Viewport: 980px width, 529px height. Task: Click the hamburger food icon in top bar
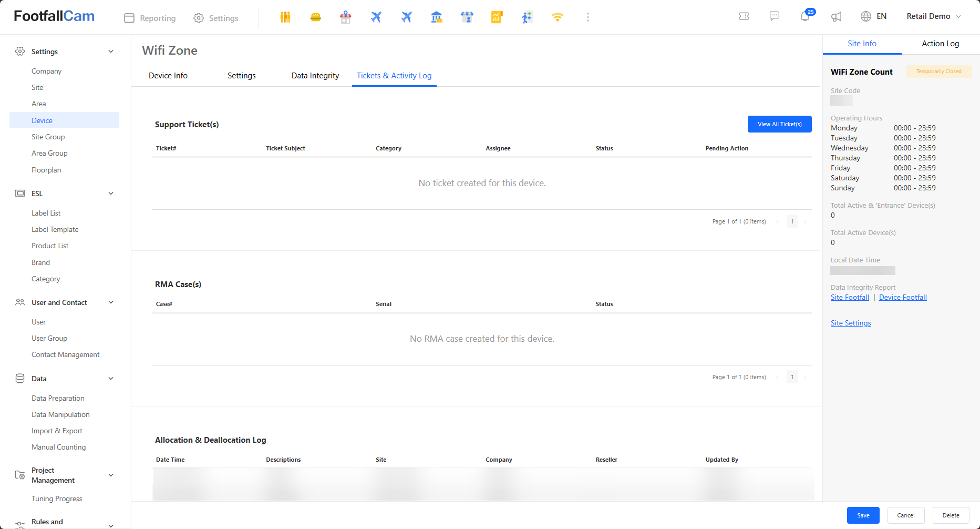tap(315, 17)
